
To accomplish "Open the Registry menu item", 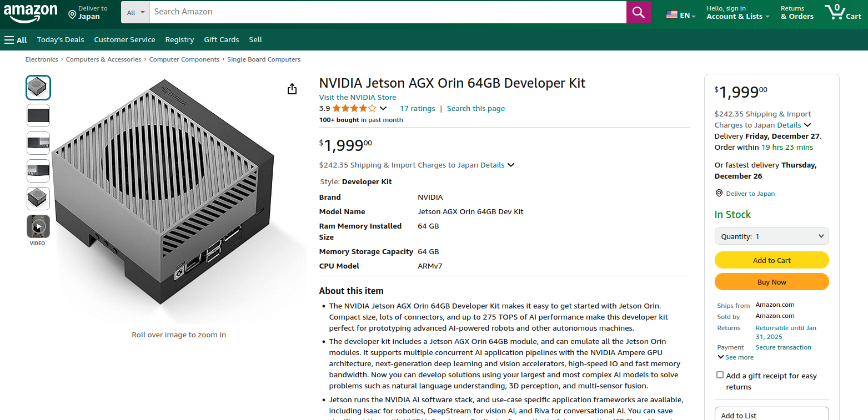I will (x=179, y=40).
